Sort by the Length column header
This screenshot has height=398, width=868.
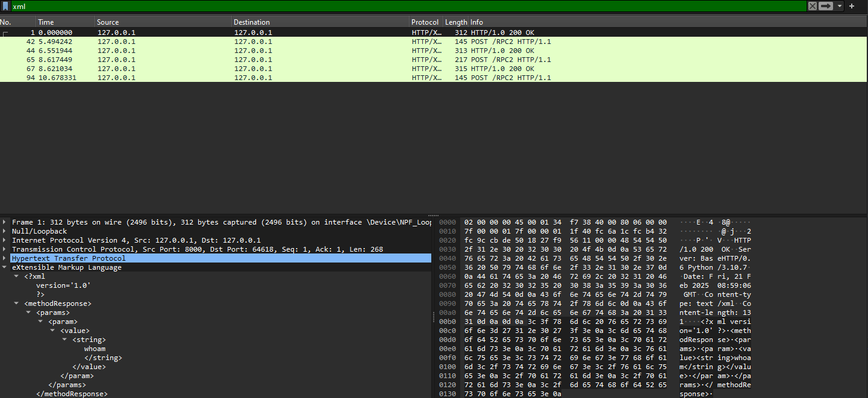(456, 22)
